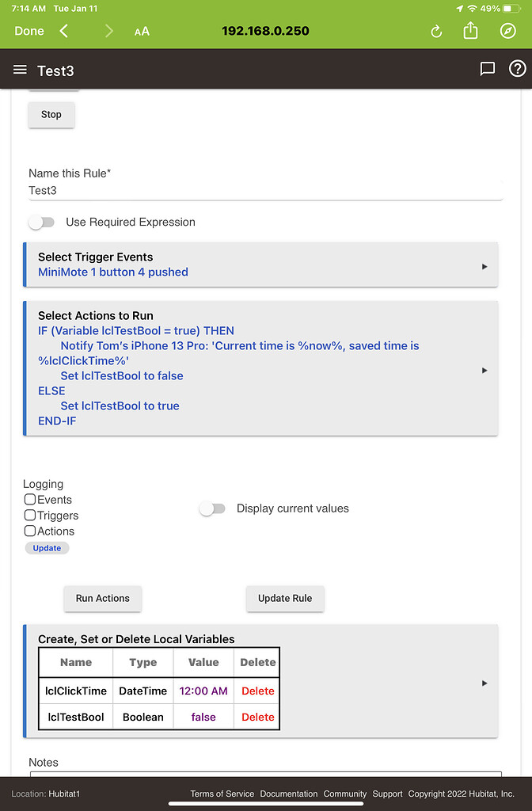Screen dimensions: 532x811
Task: Reload the page in the browser
Action: [x=436, y=31]
